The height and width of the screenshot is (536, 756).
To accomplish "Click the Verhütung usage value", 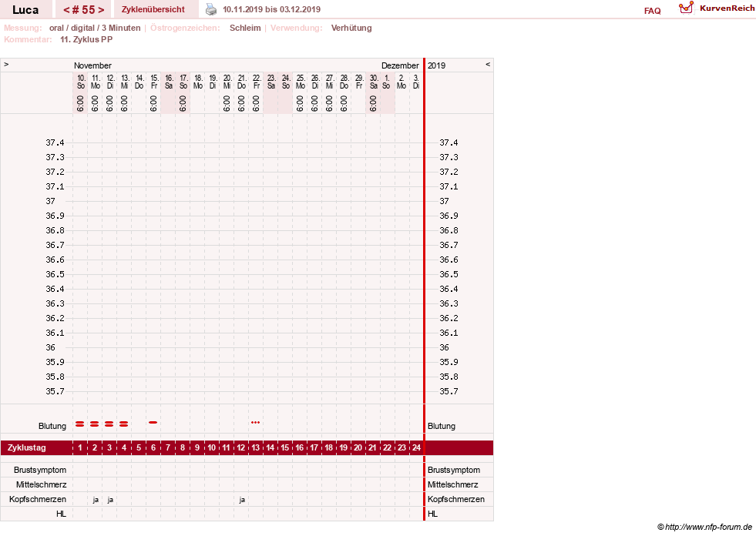I will (351, 28).
